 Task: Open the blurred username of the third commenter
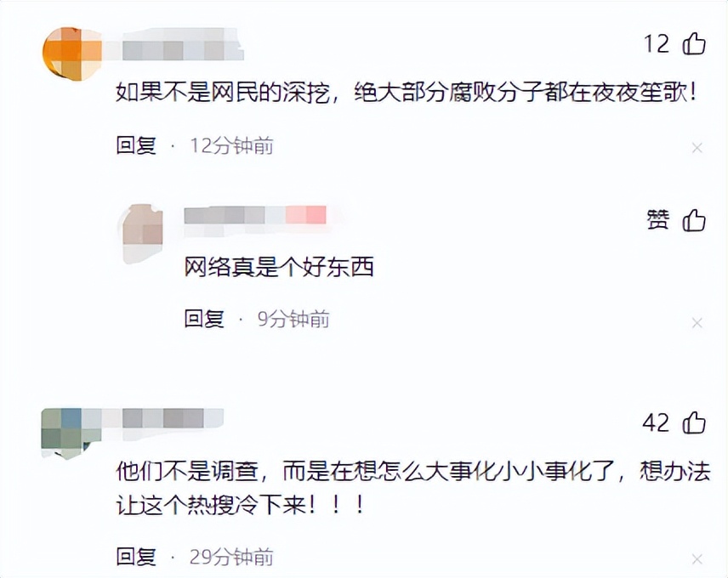pos(163,419)
